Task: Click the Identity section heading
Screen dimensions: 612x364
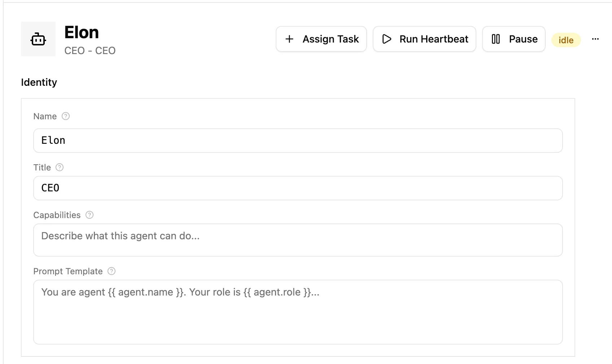Action: tap(39, 82)
